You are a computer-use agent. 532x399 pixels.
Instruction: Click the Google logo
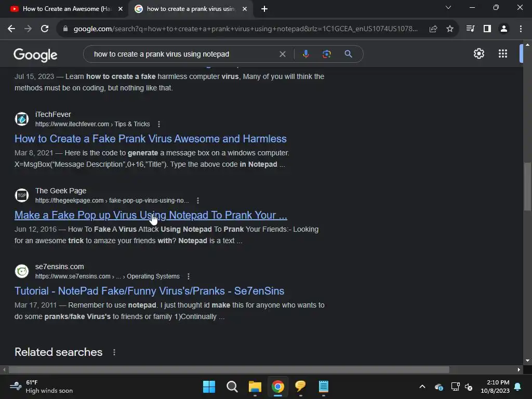tap(35, 55)
